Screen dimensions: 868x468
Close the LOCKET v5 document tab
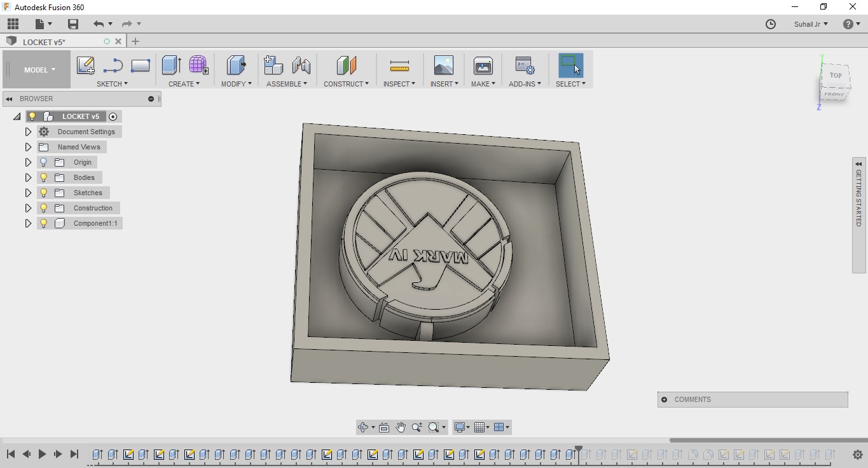[118, 41]
